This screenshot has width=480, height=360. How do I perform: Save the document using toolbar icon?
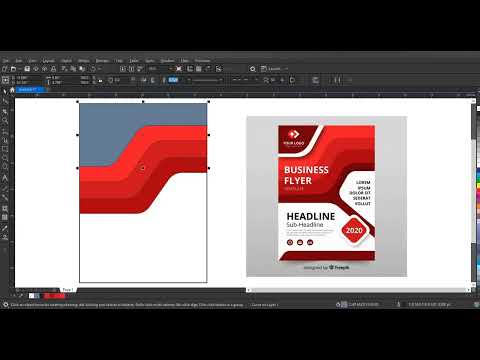27,69
